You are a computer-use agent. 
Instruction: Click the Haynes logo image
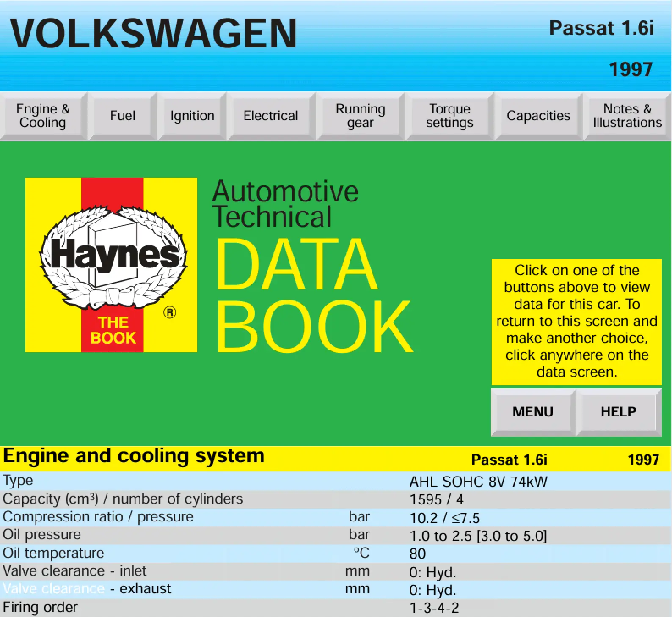(x=111, y=265)
